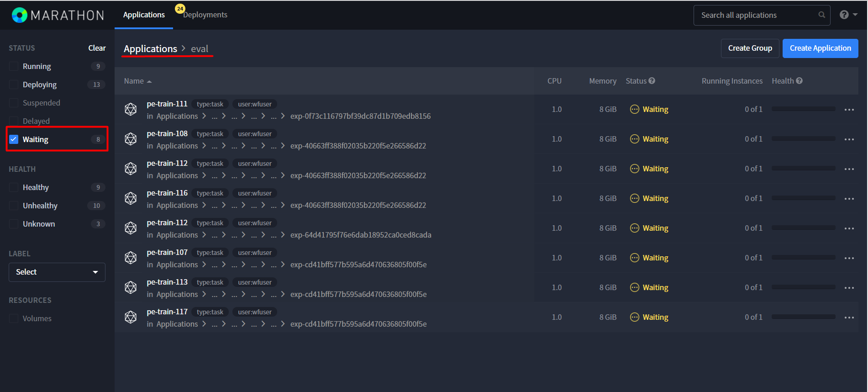Enable the Unknown health filter
Screen dimensions: 868x392
point(14,224)
